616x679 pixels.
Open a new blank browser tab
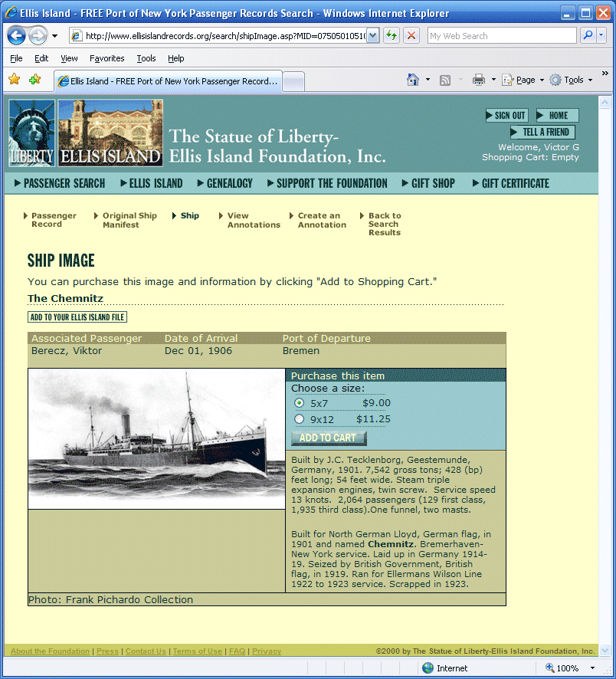click(293, 81)
